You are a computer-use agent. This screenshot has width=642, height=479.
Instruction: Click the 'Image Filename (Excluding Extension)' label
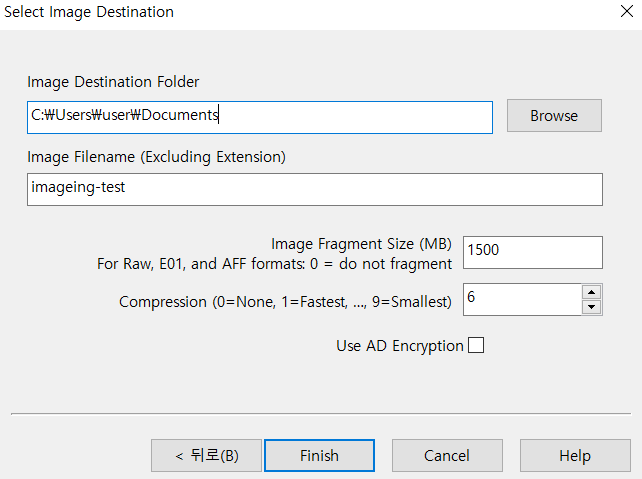click(x=156, y=157)
